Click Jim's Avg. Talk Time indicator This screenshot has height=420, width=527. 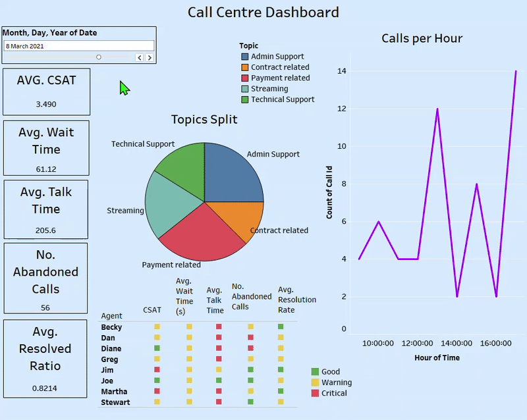point(219,369)
